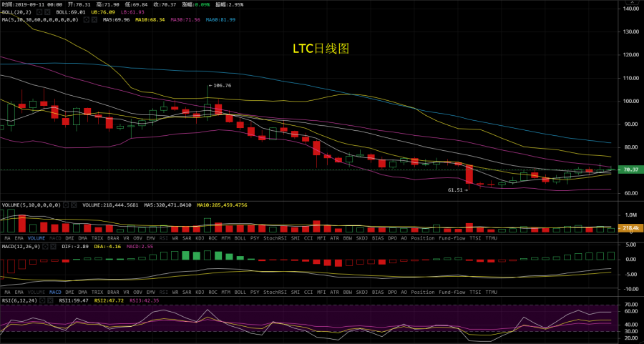
Task: Close the VOLUME indicator panel via X icon
Action: [x=74, y=205]
